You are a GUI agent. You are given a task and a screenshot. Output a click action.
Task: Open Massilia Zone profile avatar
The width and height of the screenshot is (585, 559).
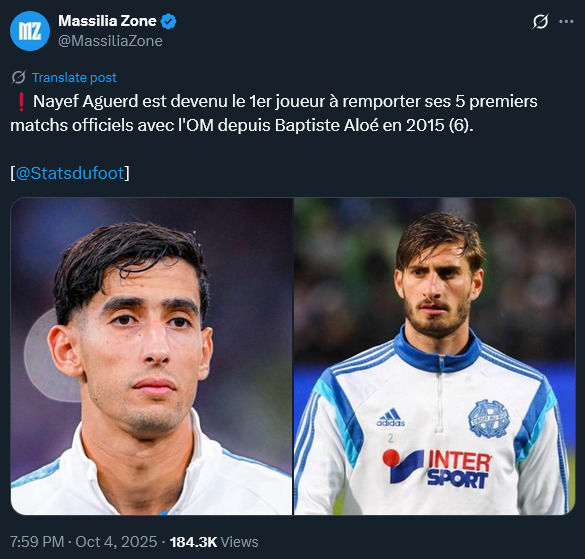tap(29, 31)
